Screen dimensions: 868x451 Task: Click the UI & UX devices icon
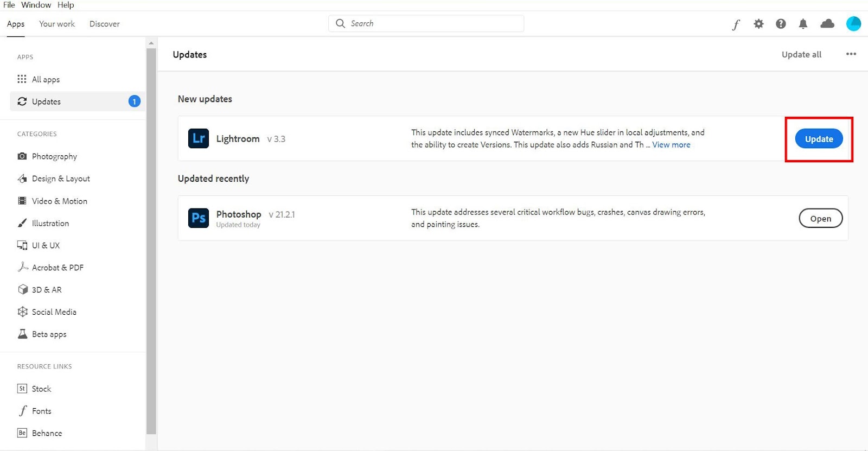[22, 245]
